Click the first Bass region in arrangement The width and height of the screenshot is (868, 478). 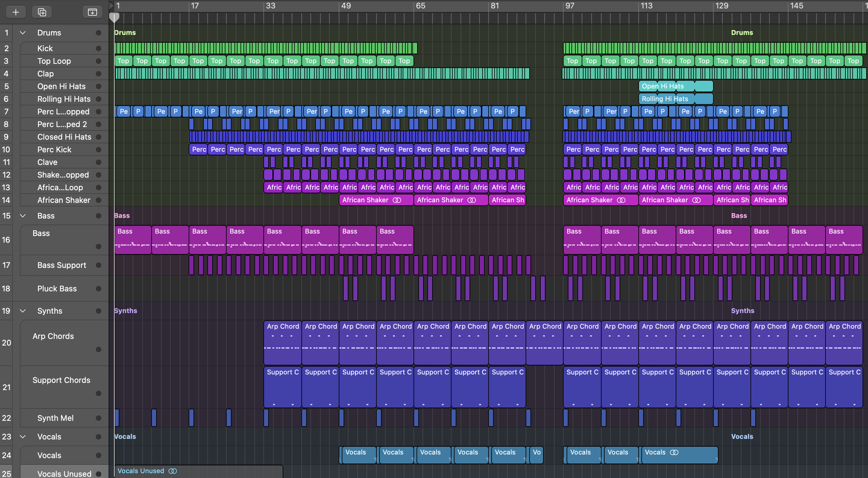point(133,240)
